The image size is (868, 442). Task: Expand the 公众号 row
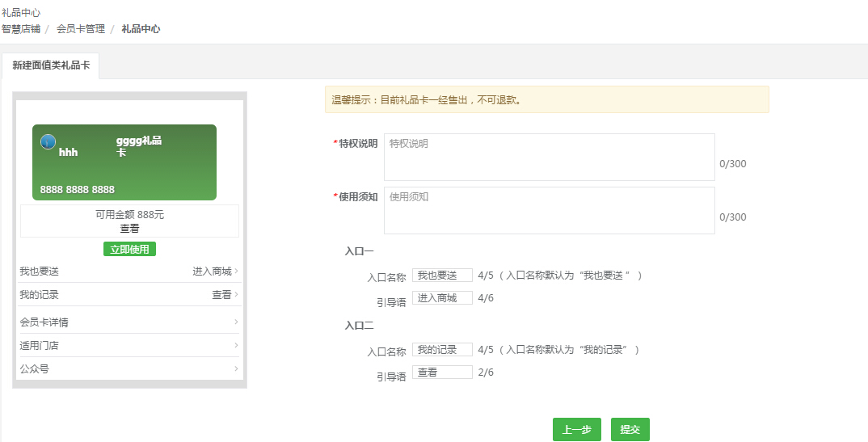point(129,369)
